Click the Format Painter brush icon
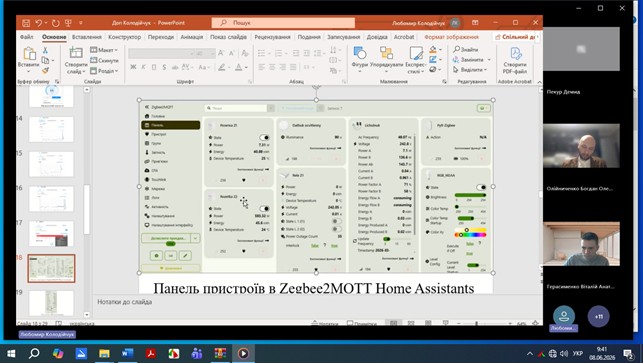This screenshot has height=363, width=643. tap(45, 71)
